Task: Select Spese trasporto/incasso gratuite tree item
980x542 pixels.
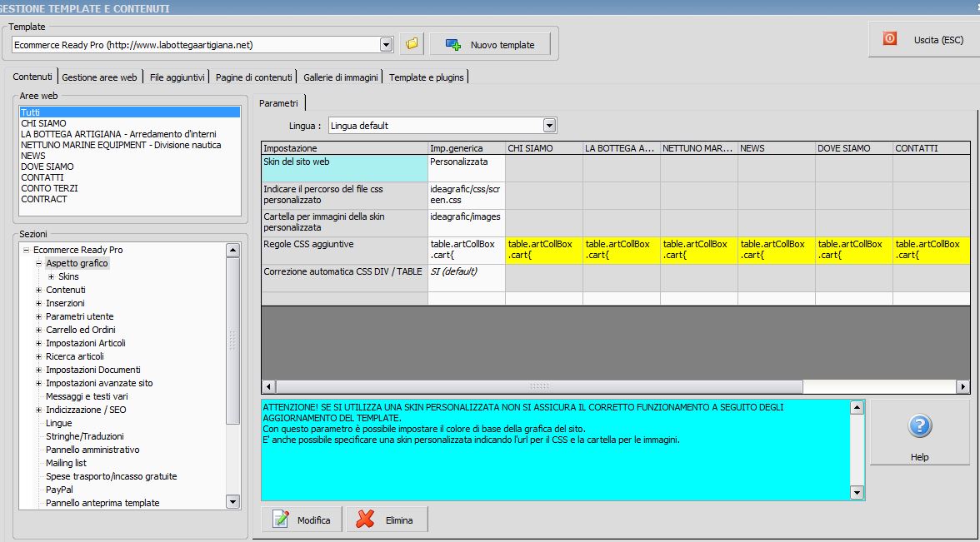Action: 112,476
